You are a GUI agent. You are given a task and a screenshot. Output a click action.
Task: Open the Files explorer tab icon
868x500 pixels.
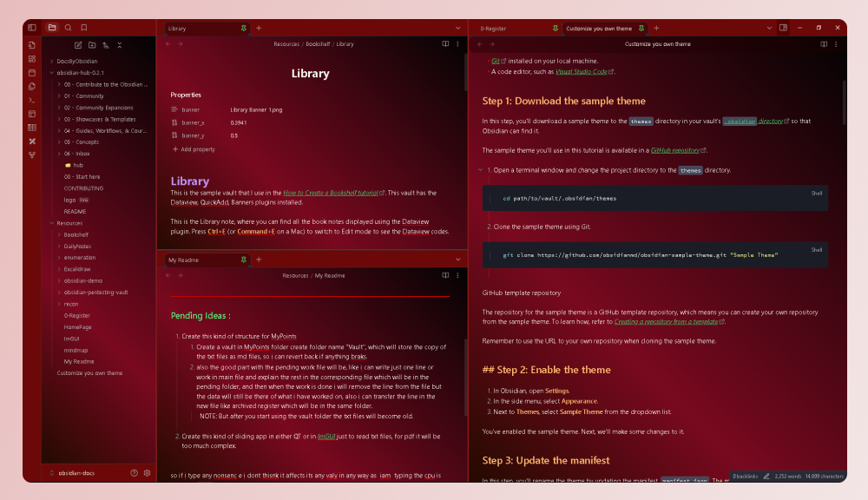pos(52,27)
